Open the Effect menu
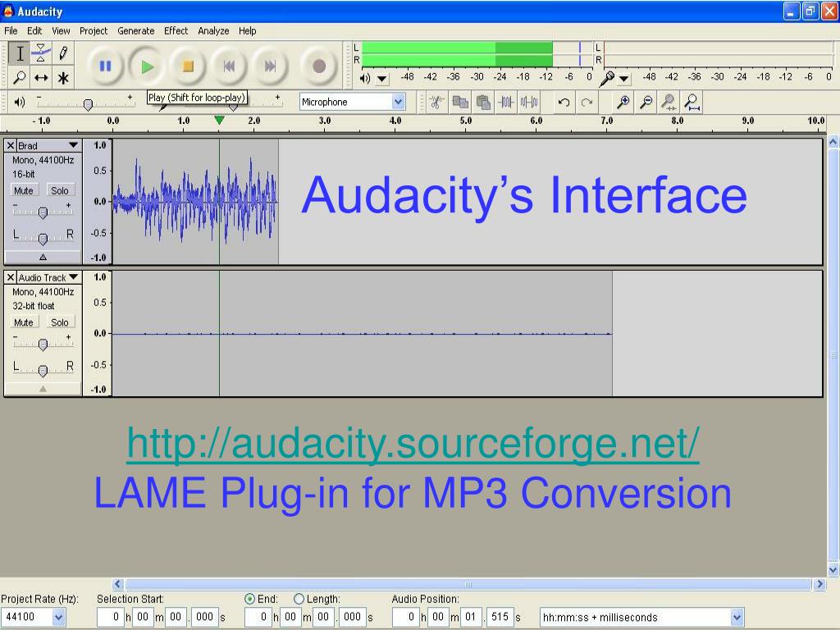This screenshot has height=630, width=840. [x=176, y=30]
